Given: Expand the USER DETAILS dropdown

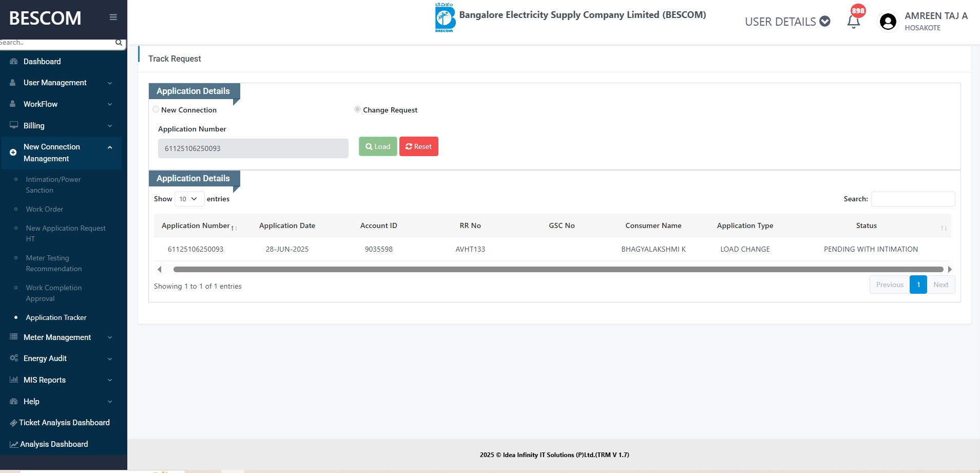Looking at the screenshot, I should 787,22.
